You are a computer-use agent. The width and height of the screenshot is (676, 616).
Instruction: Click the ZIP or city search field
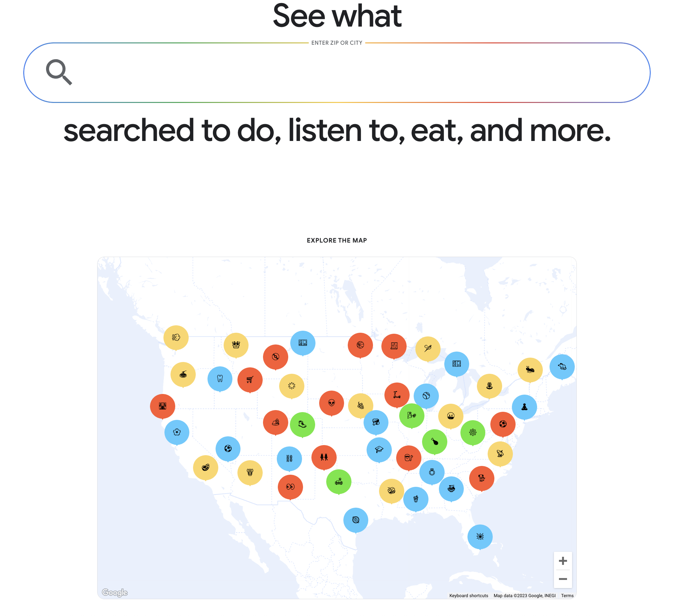point(336,73)
